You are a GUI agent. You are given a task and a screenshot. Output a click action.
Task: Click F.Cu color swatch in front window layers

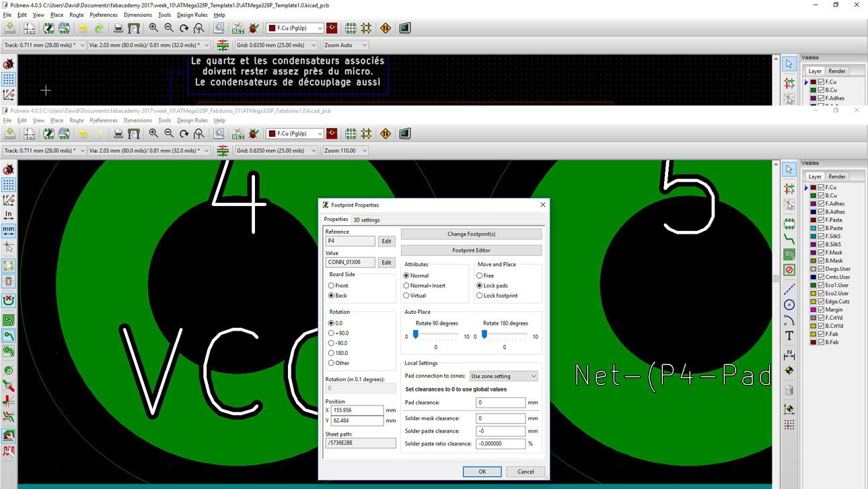[x=813, y=187]
